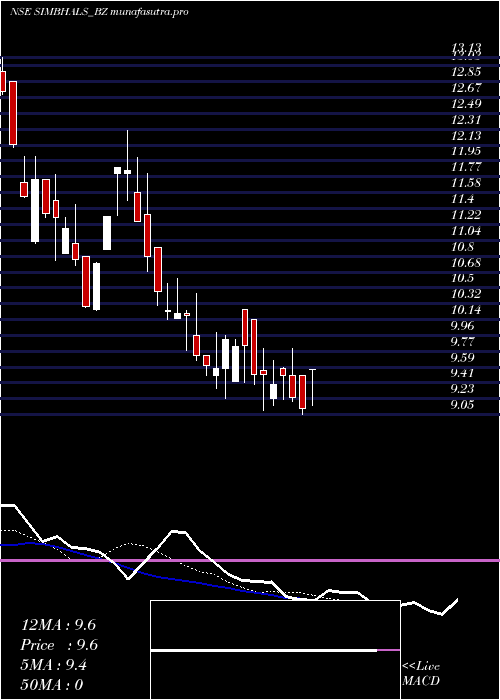Click the 9.05 price axis label
Image resolution: width=500 pixels, height=700 pixels.
point(462,404)
